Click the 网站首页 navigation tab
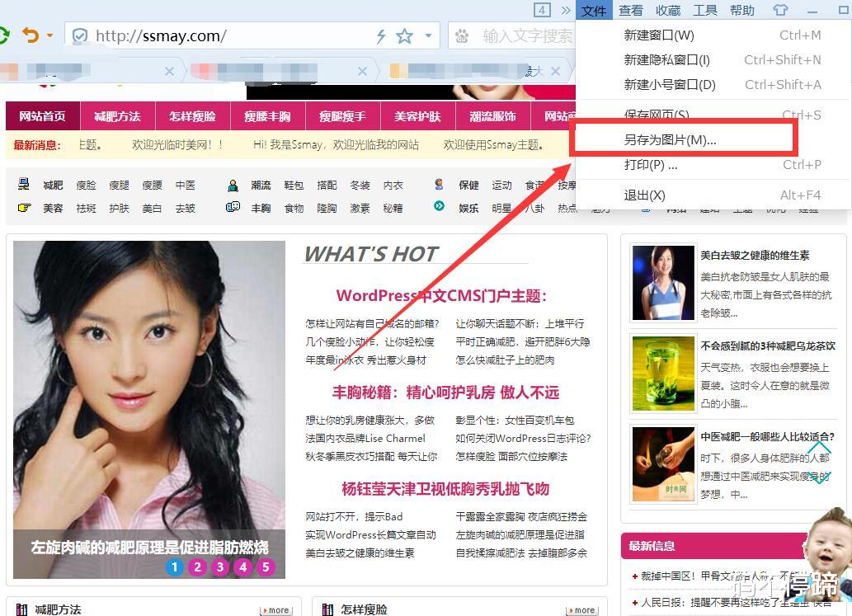The image size is (852, 616). click(42, 116)
